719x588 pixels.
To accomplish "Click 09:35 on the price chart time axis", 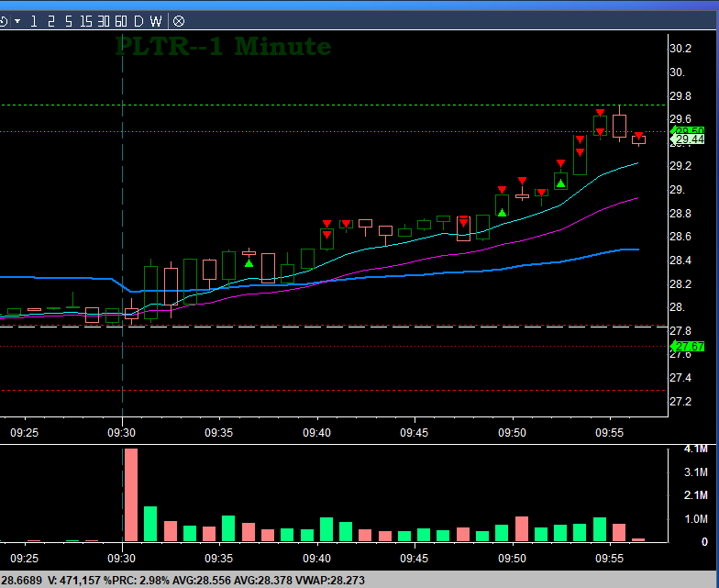I will point(218,433).
